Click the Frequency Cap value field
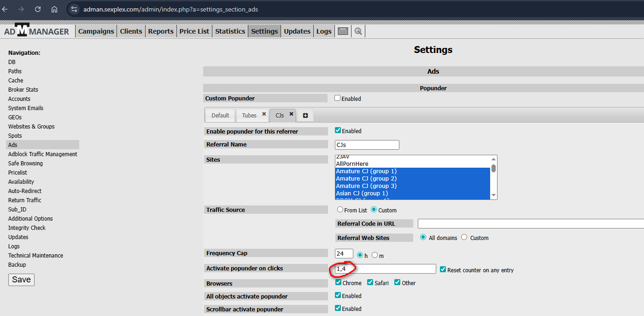Viewport: 644px width, 316px height. [344, 253]
